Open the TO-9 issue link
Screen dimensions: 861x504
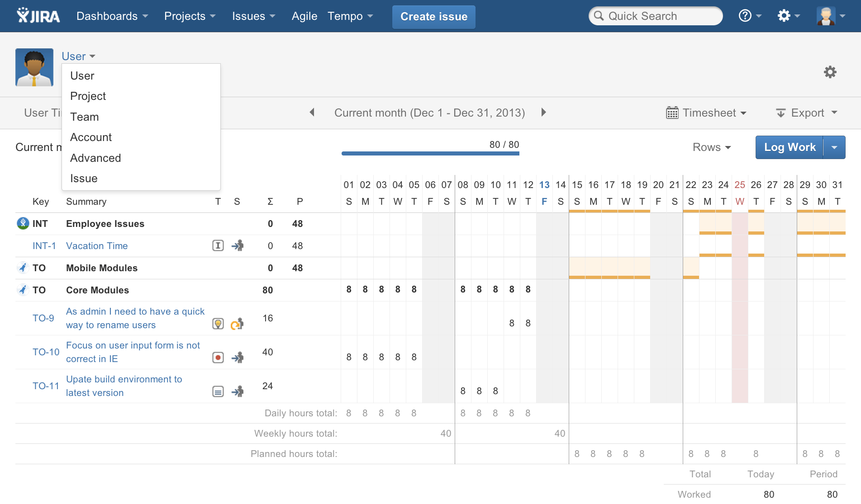43,318
